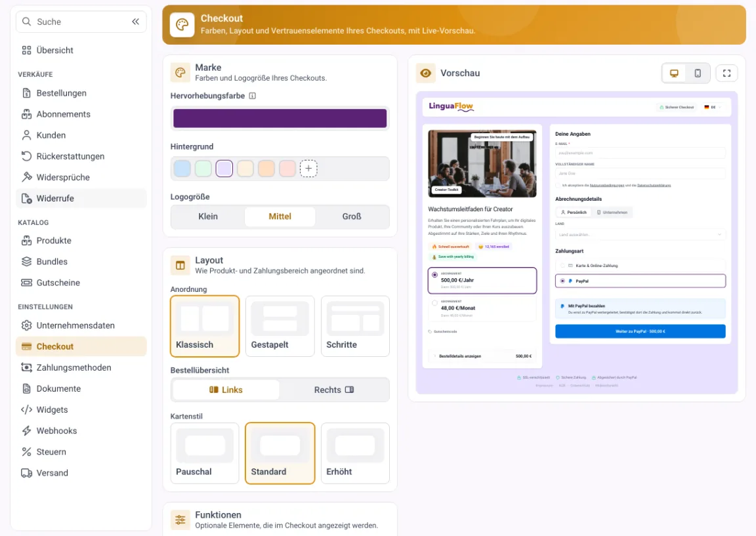The height and width of the screenshot is (536, 756).
Task: Go to Kunden via its person icon
Action: [x=26, y=135]
